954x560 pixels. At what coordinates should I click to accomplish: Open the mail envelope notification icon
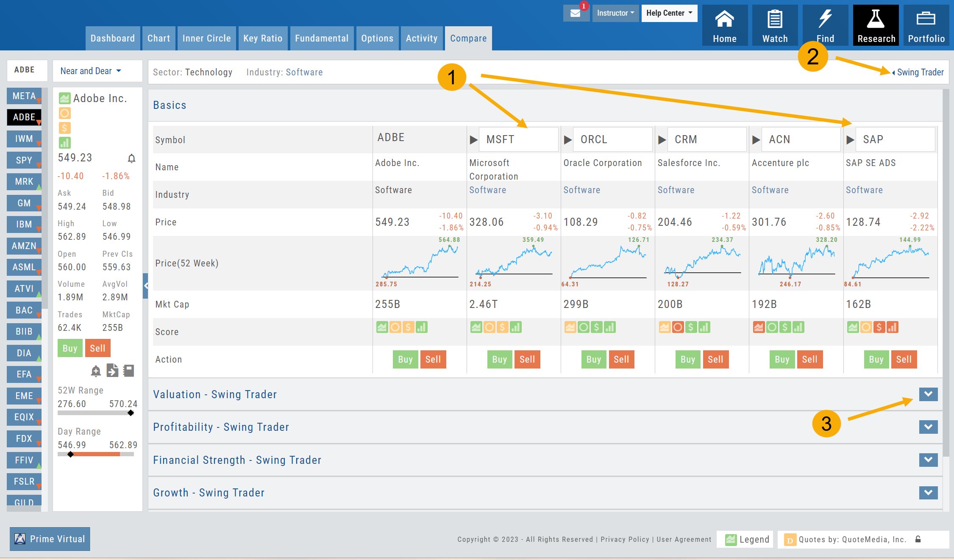[x=576, y=13]
